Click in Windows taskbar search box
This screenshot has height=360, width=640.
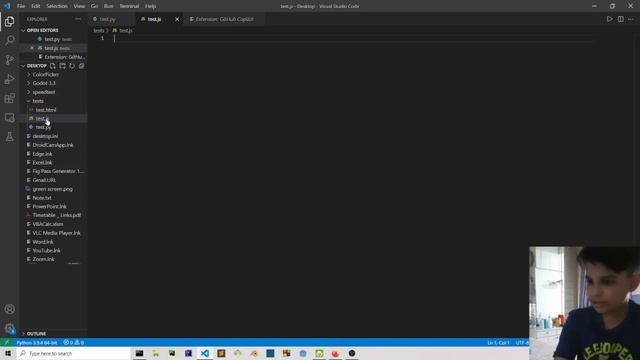(x=73, y=353)
